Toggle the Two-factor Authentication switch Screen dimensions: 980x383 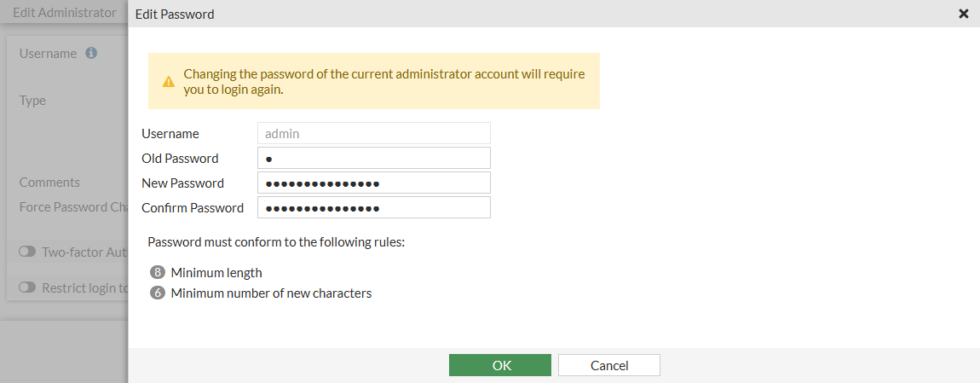coord(27,252)
